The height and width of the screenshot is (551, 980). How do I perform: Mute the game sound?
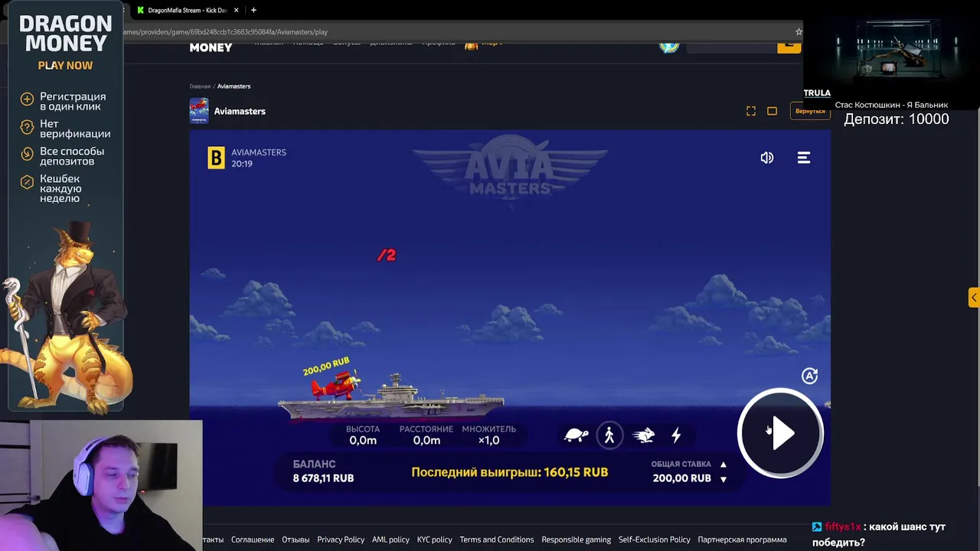coord(766,158)
